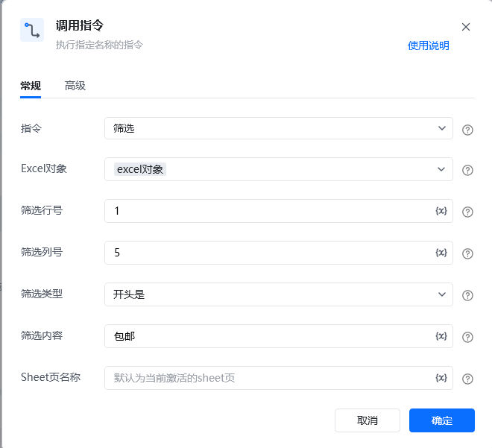
Task: Expand the 筛选类型 dropdown showing 开头是
Action: coord(278,294)
